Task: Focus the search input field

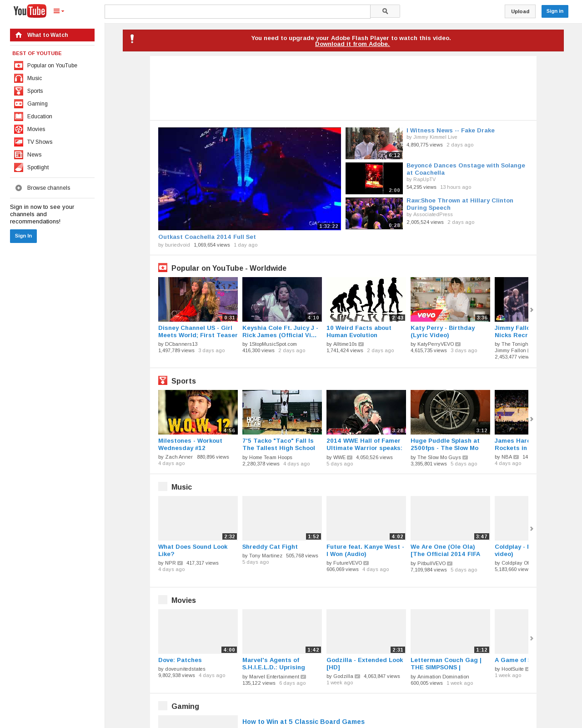Action: tap(237, 11)
